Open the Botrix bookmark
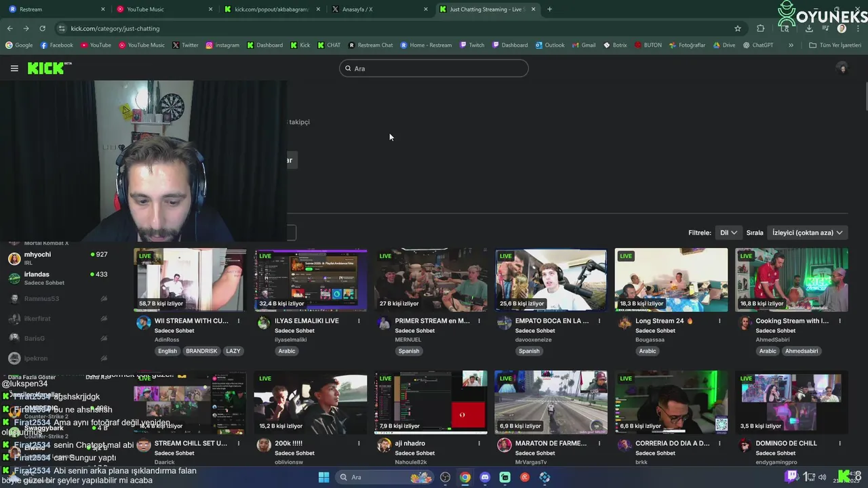This screenshot has height=488, width=868. [x=615, y=45]
